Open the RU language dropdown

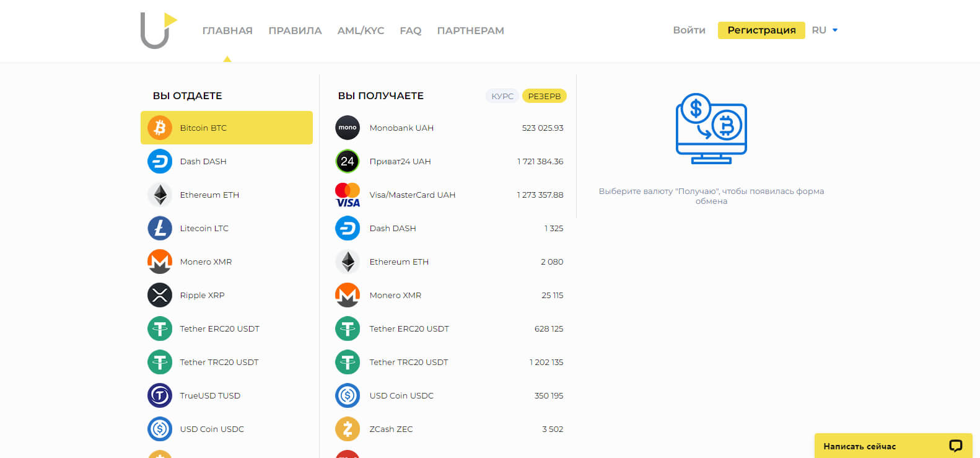click(x=825, y=30)
